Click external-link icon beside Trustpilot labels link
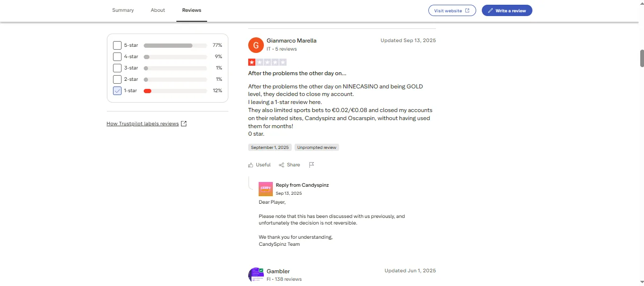This screenshot has width=644, height=286. [184, 124]
